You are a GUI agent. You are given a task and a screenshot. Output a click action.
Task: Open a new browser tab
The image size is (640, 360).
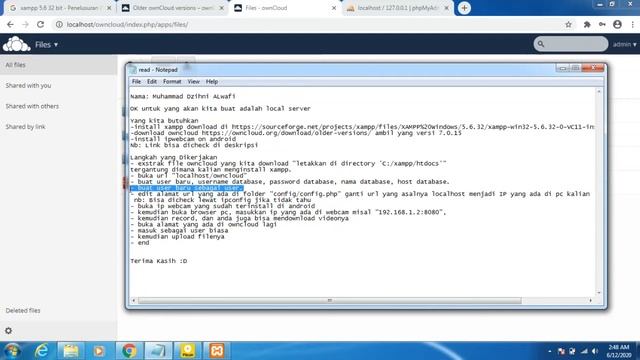click(464, 8)
